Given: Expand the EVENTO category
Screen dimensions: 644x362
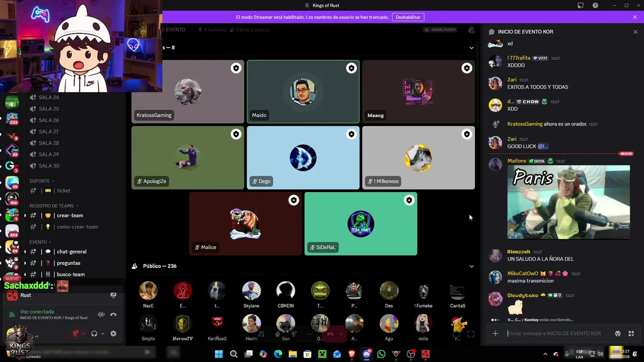Looking at the screenshot, I should tap(40, 242).
